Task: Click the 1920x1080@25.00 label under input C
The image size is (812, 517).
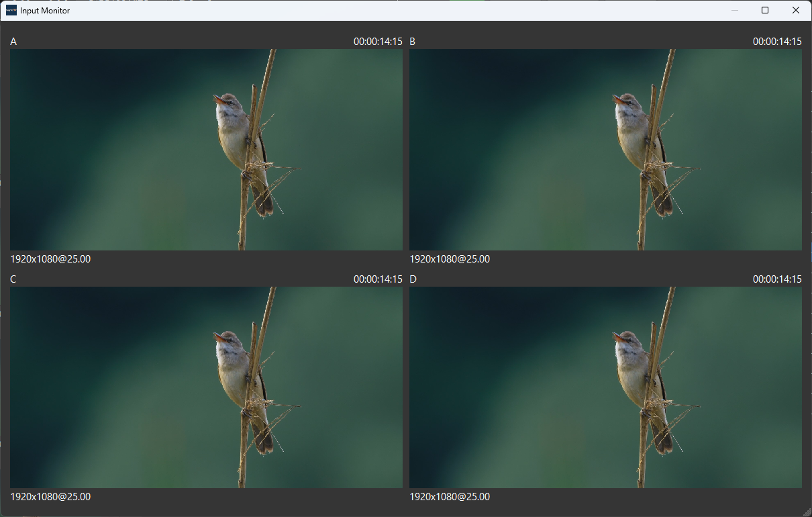Action: click(50, 497)
